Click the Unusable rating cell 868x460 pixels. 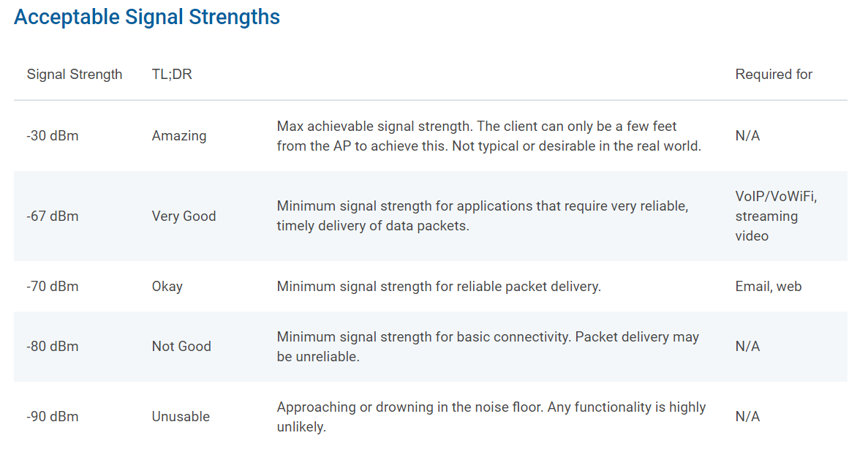(181, 416)
